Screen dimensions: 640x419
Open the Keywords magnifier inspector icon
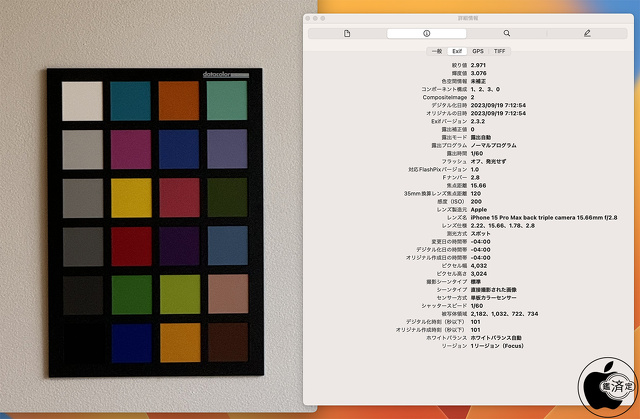[507, 33]
